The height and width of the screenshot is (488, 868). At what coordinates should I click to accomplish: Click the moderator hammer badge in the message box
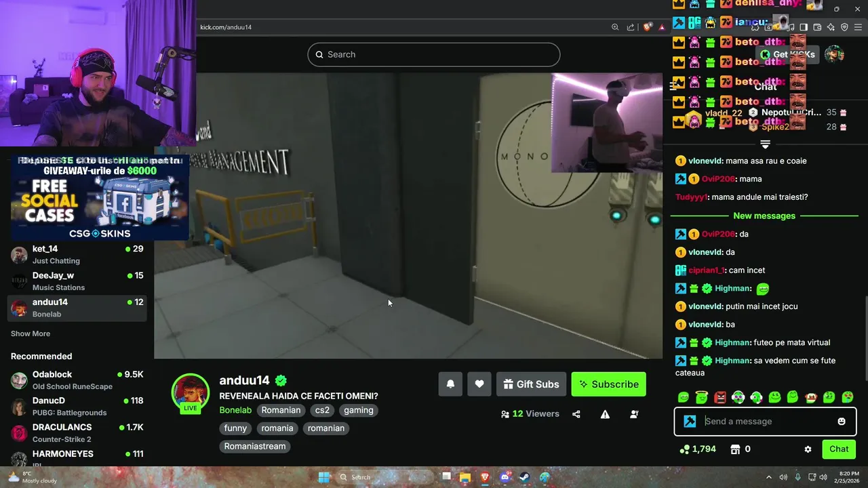click(690, 422)
